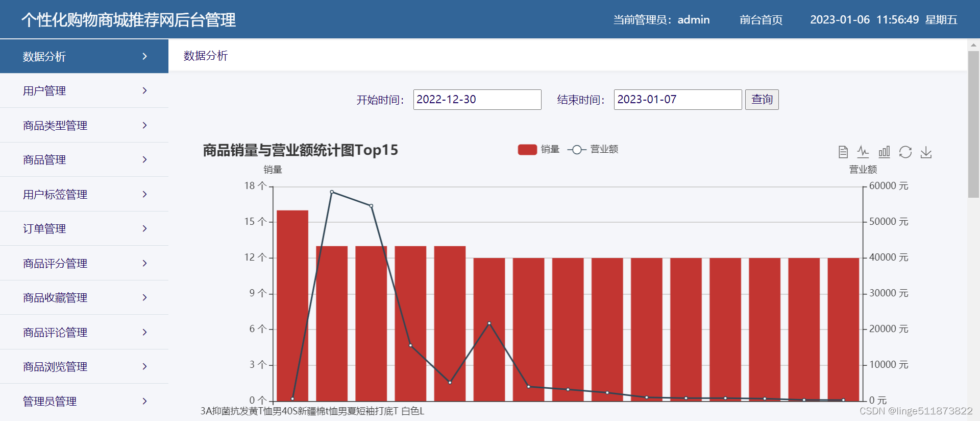Click date and time display 2023-01-06

(884, 20)
